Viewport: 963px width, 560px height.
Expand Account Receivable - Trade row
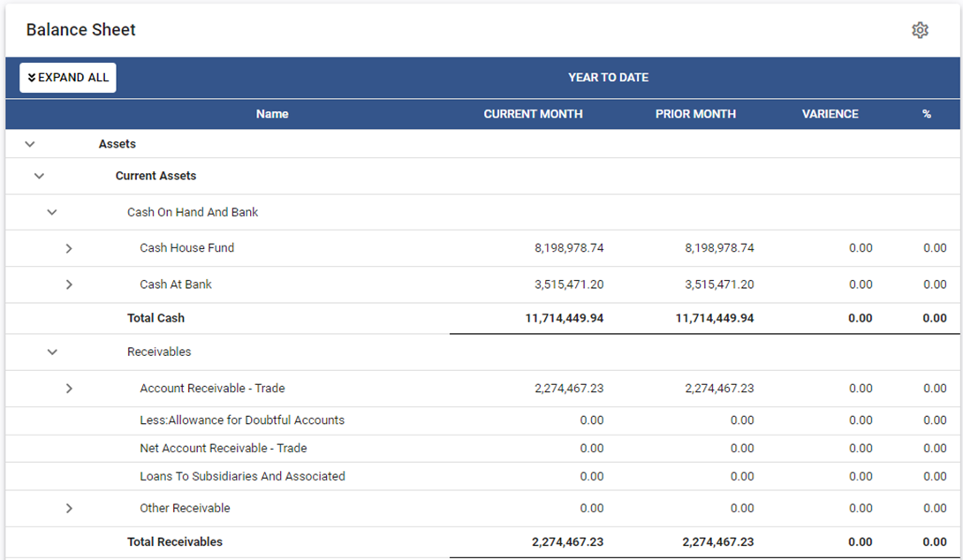(x=69, y=389)
